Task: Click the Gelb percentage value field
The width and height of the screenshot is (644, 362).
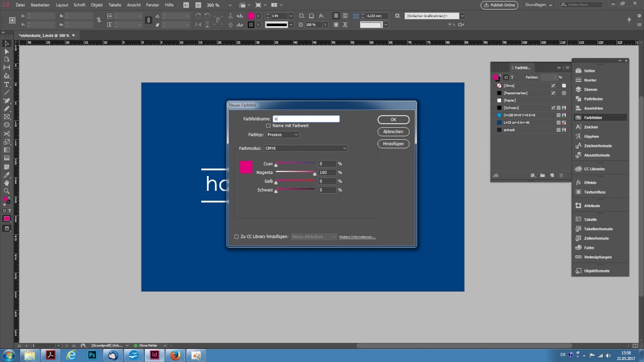Action: [327, 181]
